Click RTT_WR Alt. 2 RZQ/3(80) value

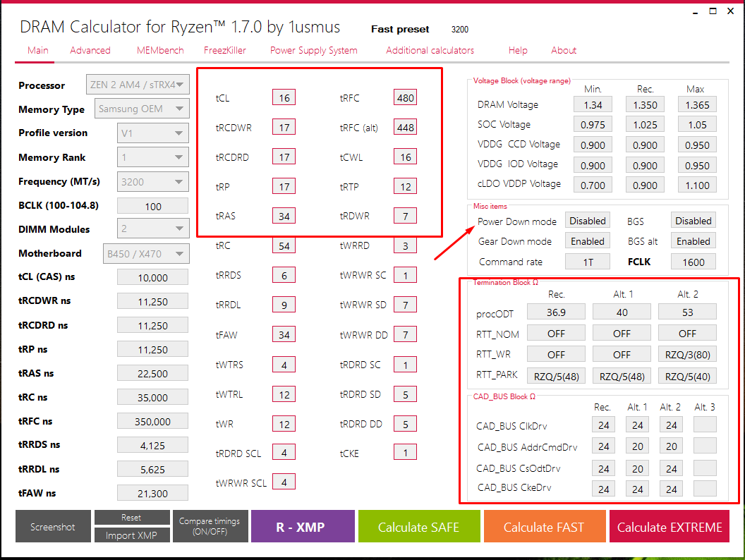tap(687, 354)
